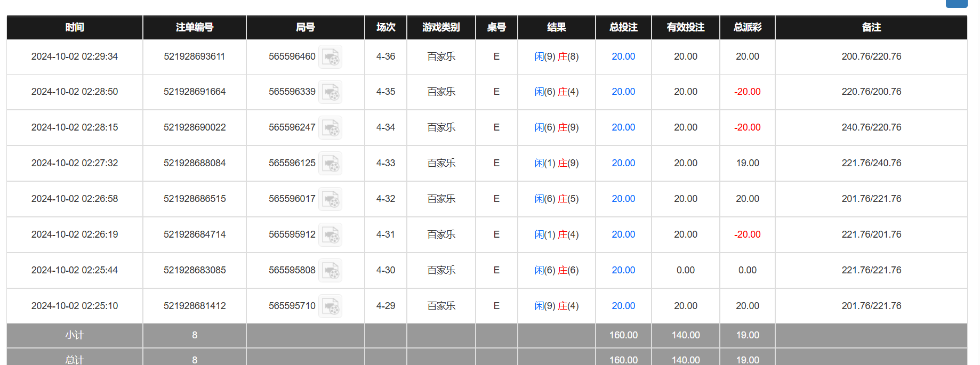Click result cell for session 4-34
The width and height of the screenshot is (980, 365).
tap(556, 127)
